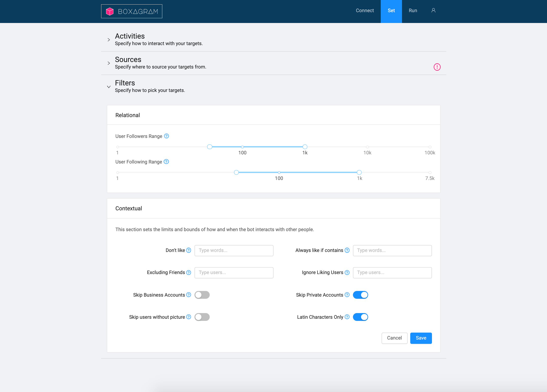This screenshot has height=392, width=547.
Task: Click the Excluding Friends help icon
Action: [189, 273]
